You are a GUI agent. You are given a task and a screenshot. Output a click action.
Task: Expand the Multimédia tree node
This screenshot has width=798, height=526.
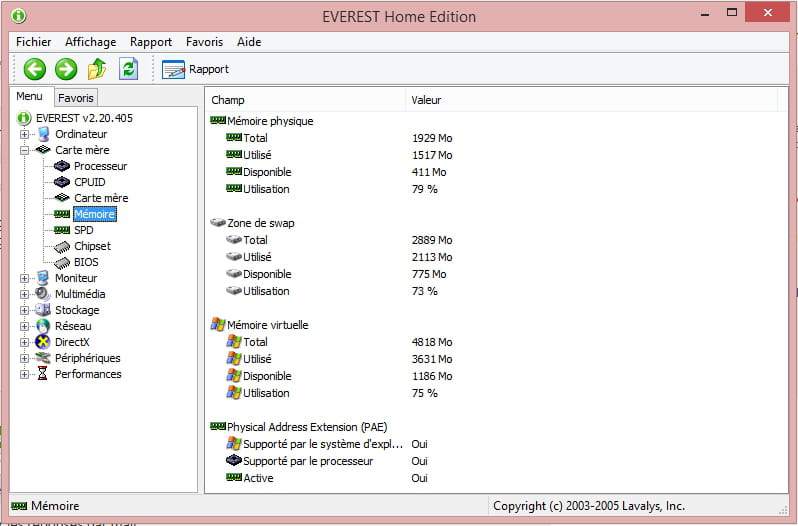click(x=24, y=294)
